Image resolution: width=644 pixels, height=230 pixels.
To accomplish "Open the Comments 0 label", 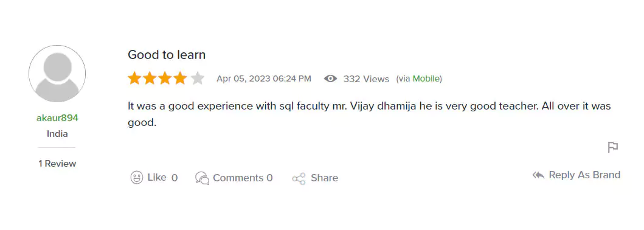I will click(x=243, y=178).
